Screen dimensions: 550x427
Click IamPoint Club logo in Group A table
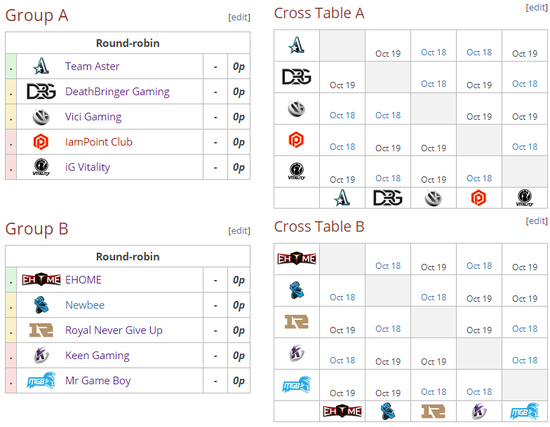click(41, 142)
